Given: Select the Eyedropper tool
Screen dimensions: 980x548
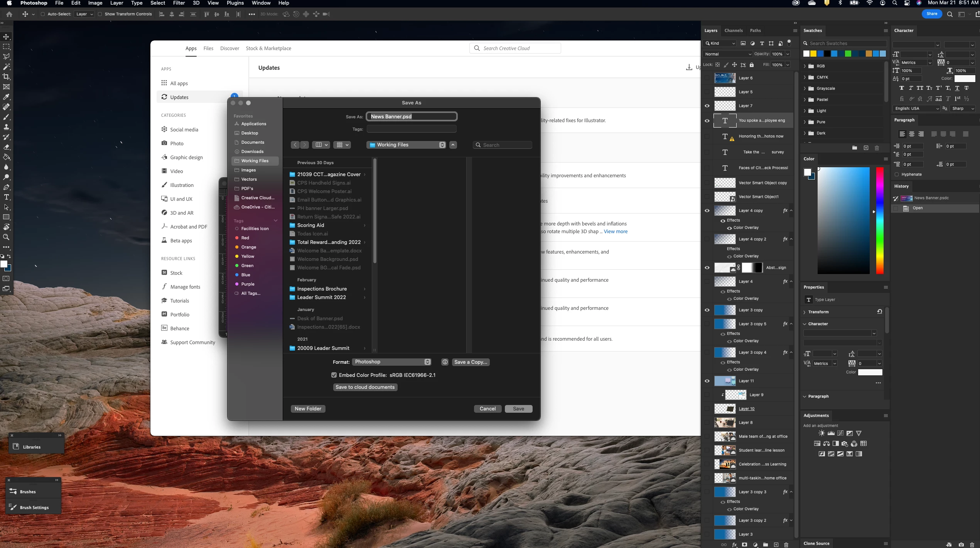Looking at the screenshot, I should [7, 97].
